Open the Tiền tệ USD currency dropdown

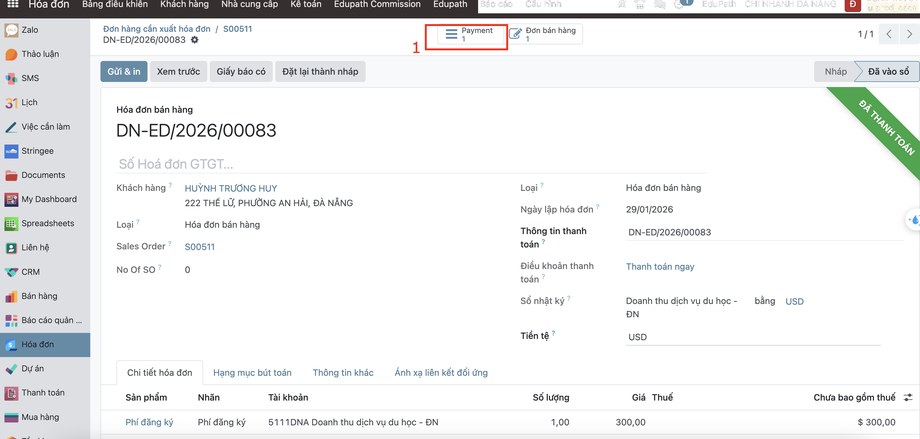coord(753,337)
